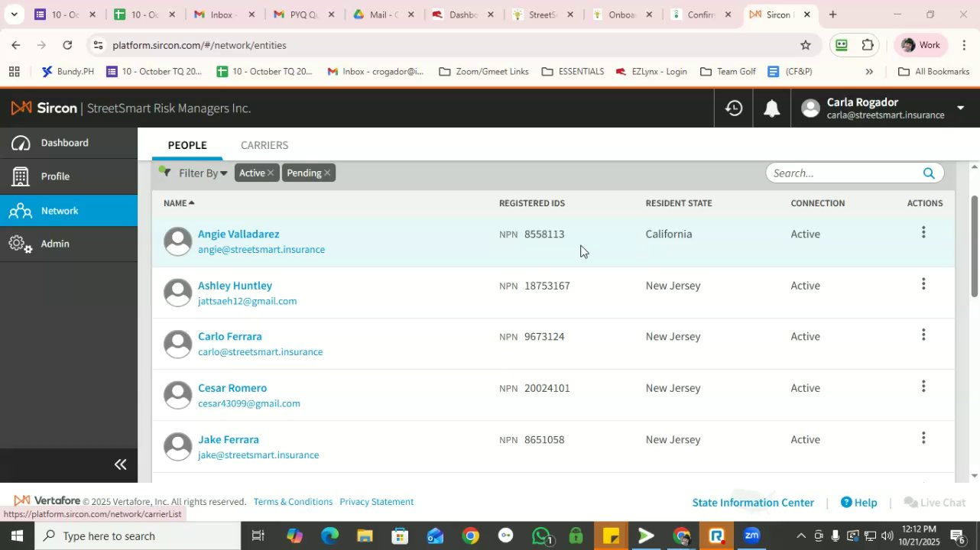Click the Windows taskbar search box
Screen dimensions: 980x550
pos(139,535)
